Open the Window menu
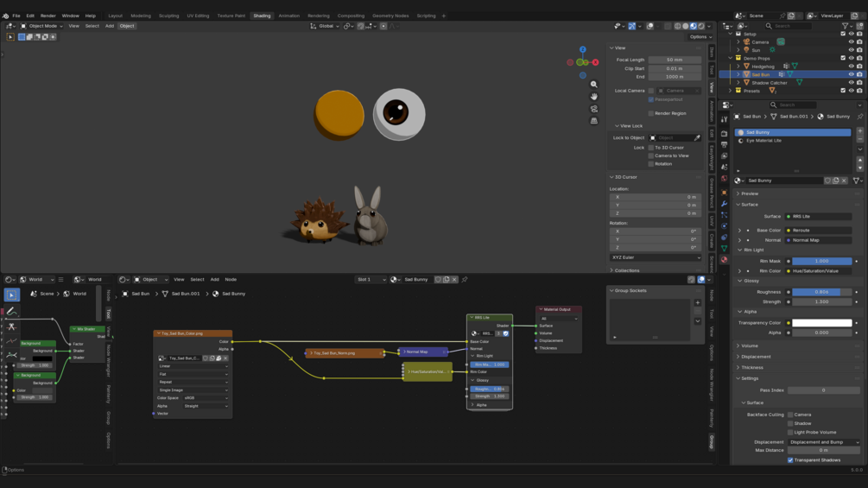Viewport: 868px width, 488px height. pyautogui.click(x=70, y=16)
